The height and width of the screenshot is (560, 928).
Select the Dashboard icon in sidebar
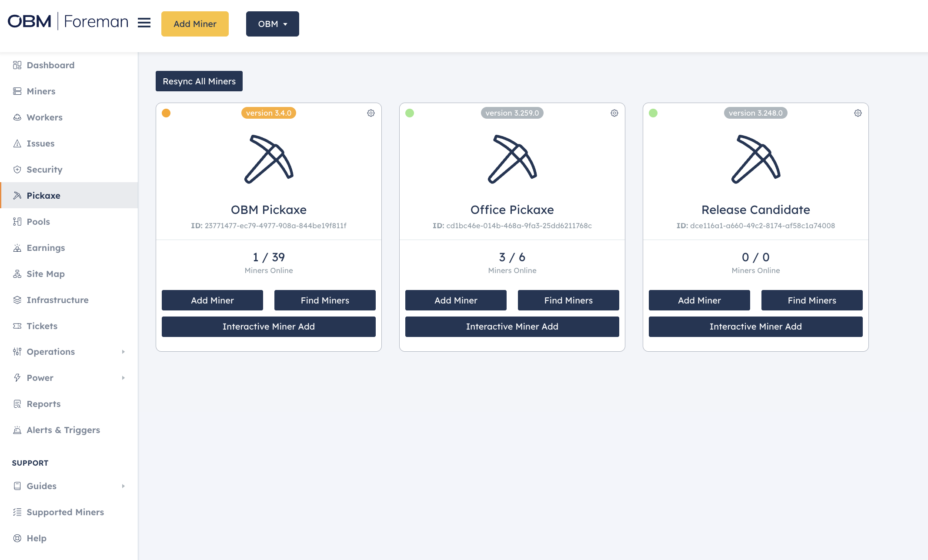[x=17, y=65]
